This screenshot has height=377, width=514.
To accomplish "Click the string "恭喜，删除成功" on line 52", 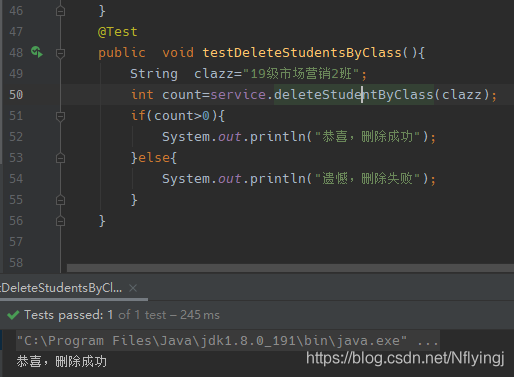I will coord(367,137).
